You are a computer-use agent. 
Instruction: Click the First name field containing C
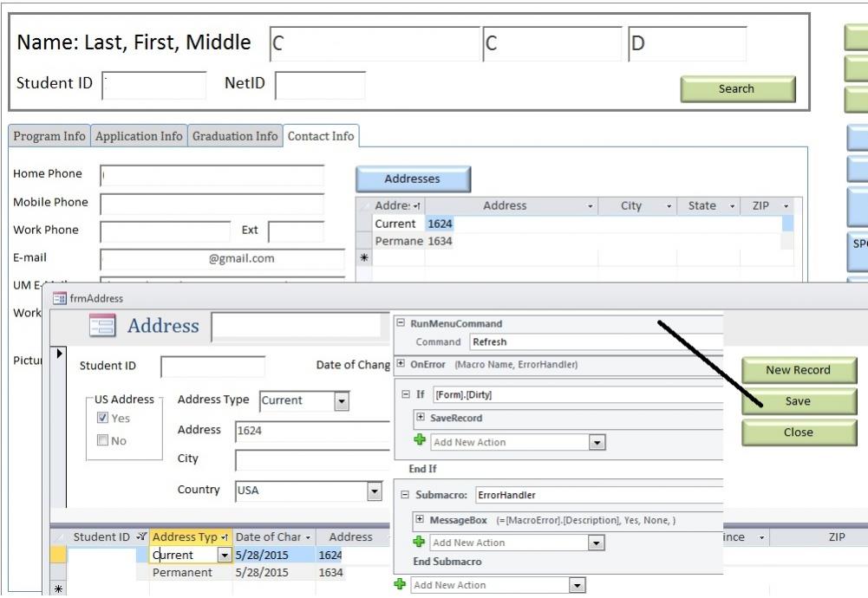coord(552,43)
